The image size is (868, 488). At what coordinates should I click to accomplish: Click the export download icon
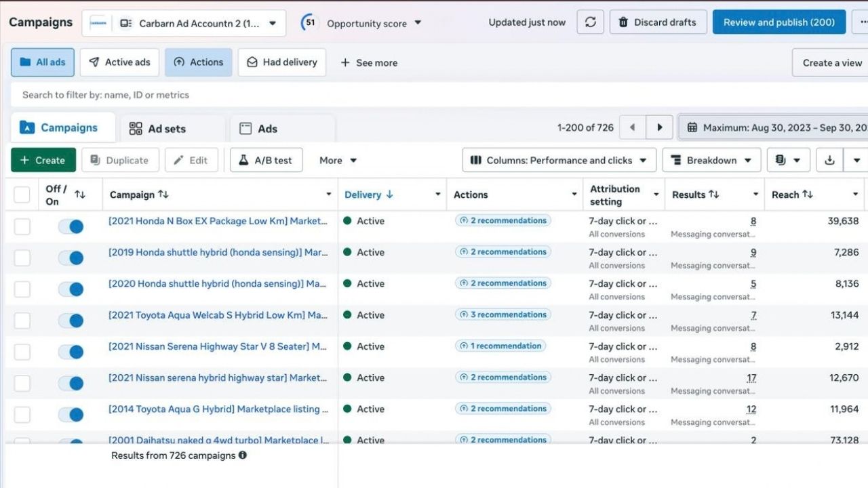[x=829, y=161]
